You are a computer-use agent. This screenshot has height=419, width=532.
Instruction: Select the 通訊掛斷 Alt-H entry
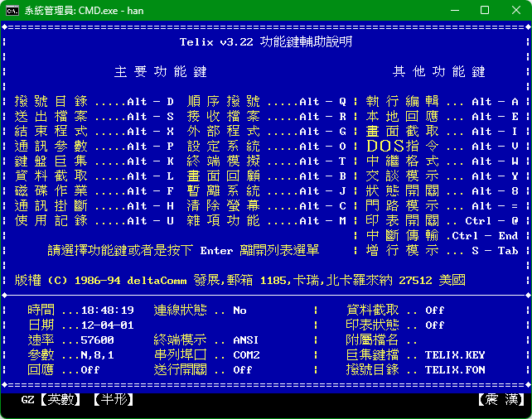point(94,205)
